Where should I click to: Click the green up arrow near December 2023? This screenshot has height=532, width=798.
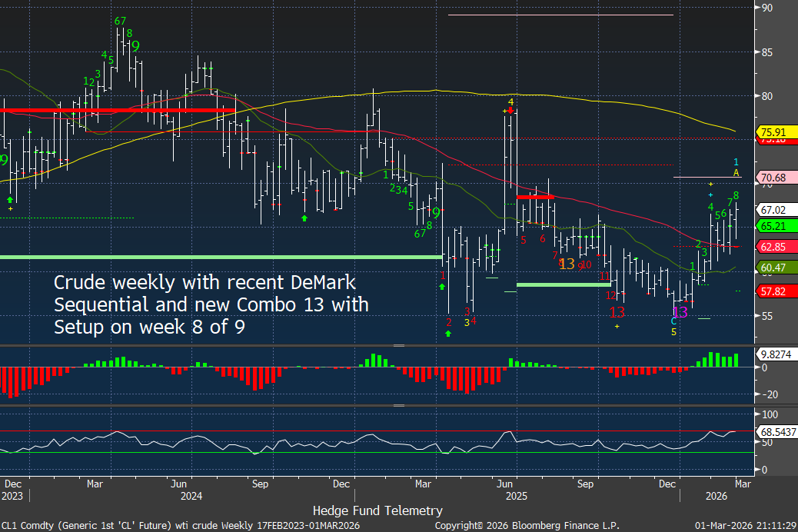tap(10, 199)
